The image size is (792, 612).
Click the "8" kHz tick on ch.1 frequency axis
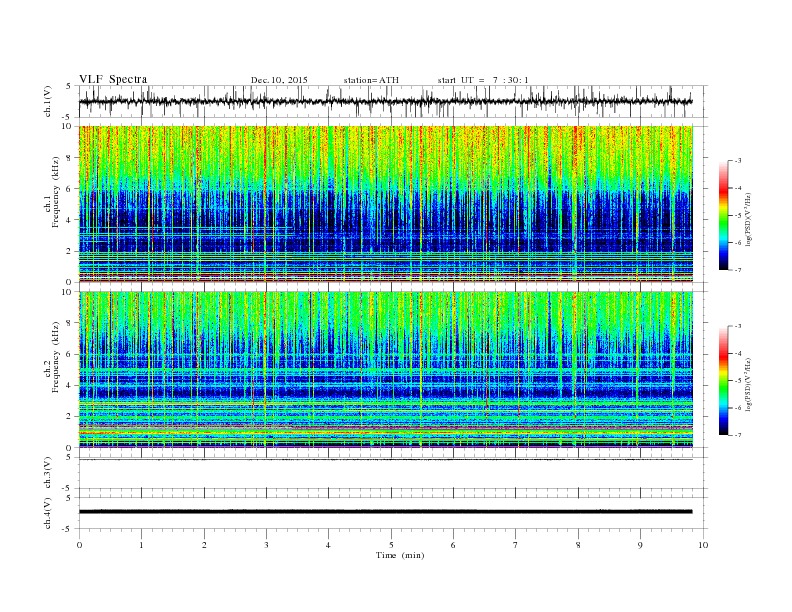69,158
